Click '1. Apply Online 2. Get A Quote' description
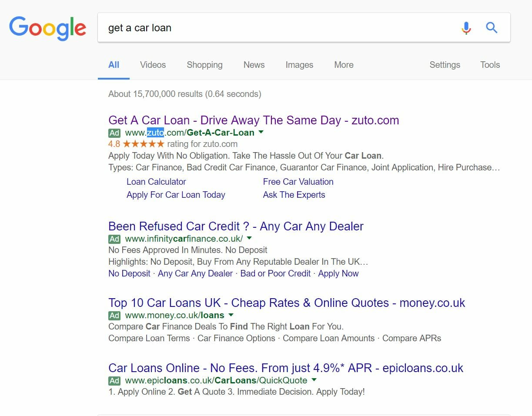532x416 pixels. coord(237,392)
